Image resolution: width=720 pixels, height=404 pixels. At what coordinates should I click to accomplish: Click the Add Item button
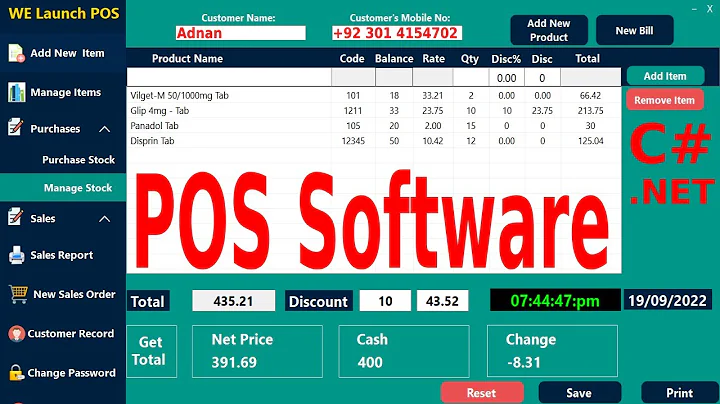tap(665, 76)
